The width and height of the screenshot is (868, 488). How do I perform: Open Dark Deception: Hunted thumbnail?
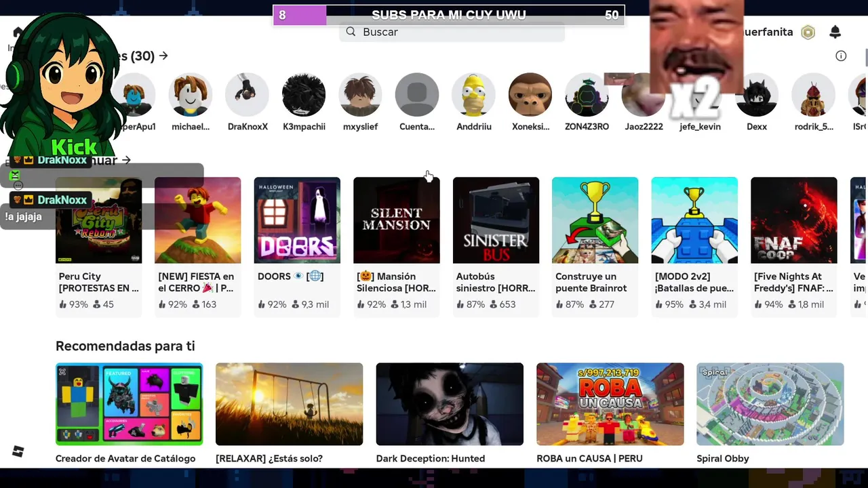[450, 404]
